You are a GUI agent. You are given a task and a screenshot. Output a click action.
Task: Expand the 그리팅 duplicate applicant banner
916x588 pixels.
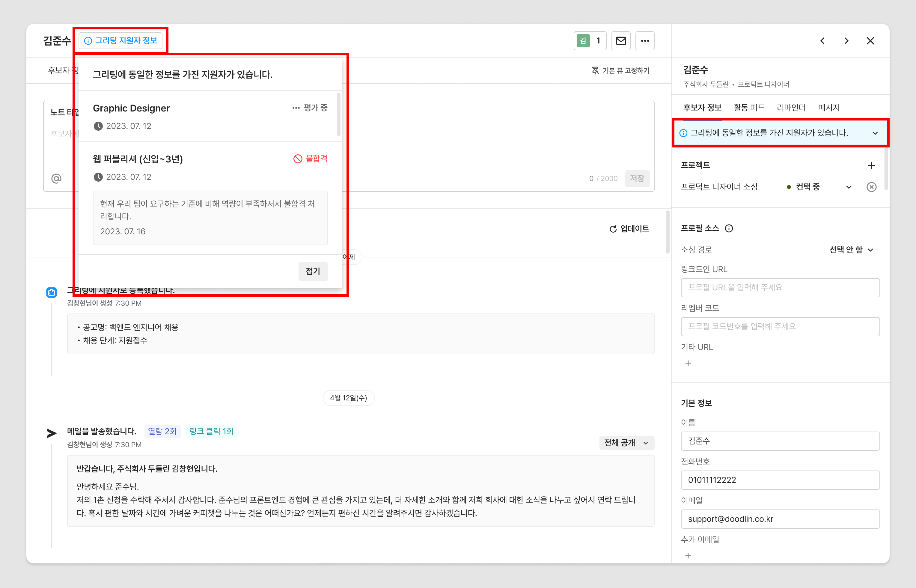coord(875,133)
